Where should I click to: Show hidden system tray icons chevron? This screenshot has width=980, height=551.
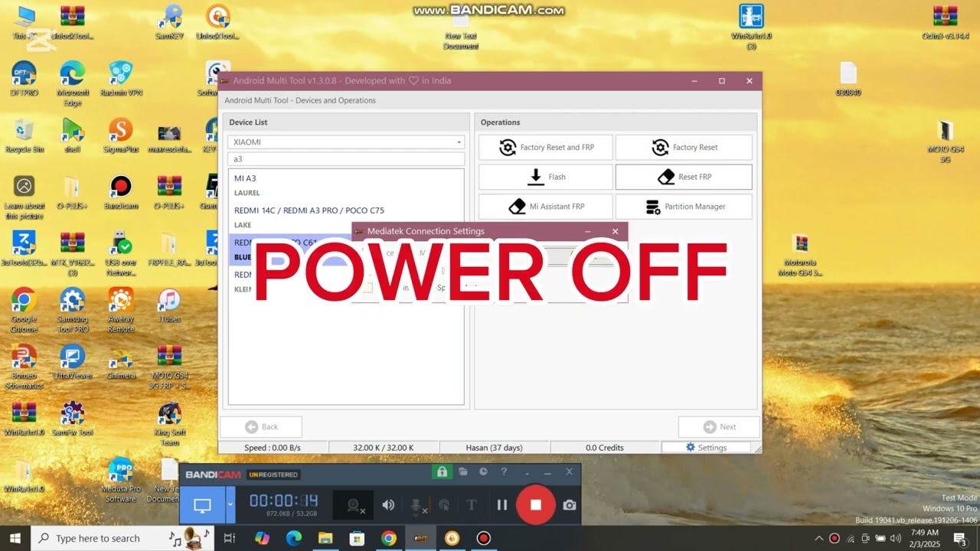pos(819,538)
